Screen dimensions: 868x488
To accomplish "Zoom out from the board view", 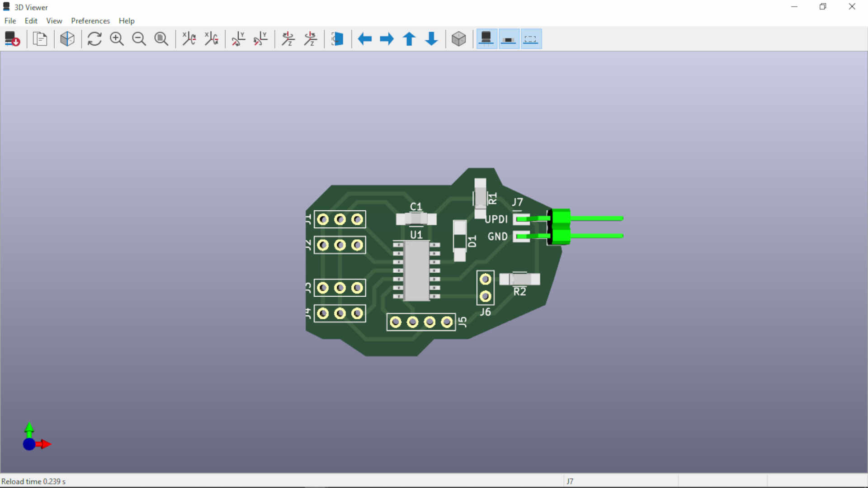I will 139,39.
